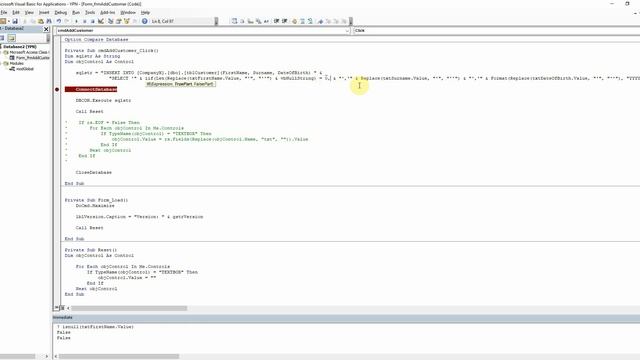The image size is (640, 360).
Task: Open the Tools menu
Action: [90, 13]
